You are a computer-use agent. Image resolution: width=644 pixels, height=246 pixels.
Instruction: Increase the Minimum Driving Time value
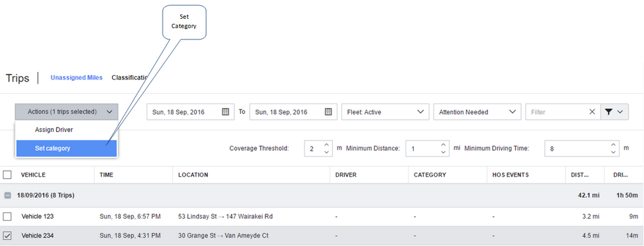click(x=613, y=144)
